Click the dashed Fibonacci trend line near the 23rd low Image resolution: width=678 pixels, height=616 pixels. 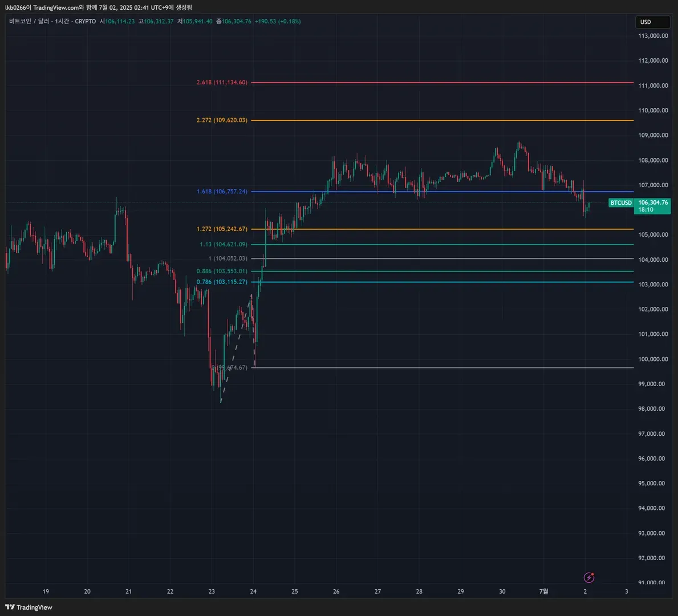coord(236,348)
